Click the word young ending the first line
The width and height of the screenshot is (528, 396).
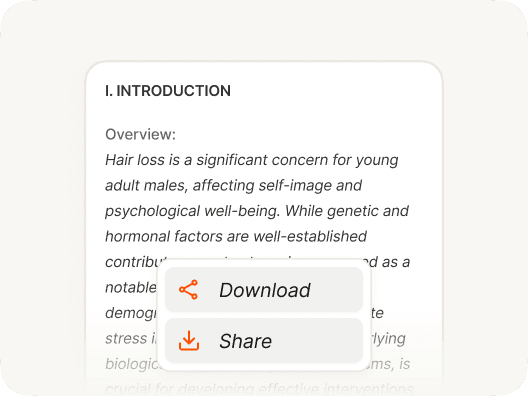(x=377, y=161)
